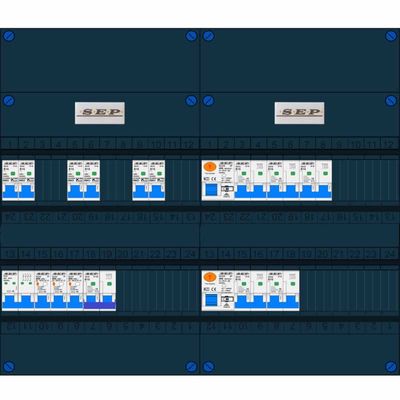This screenshot has height=400, width=400.
Task: Toggle the first breaker pair in upper-left row
Action: point(18,192)
